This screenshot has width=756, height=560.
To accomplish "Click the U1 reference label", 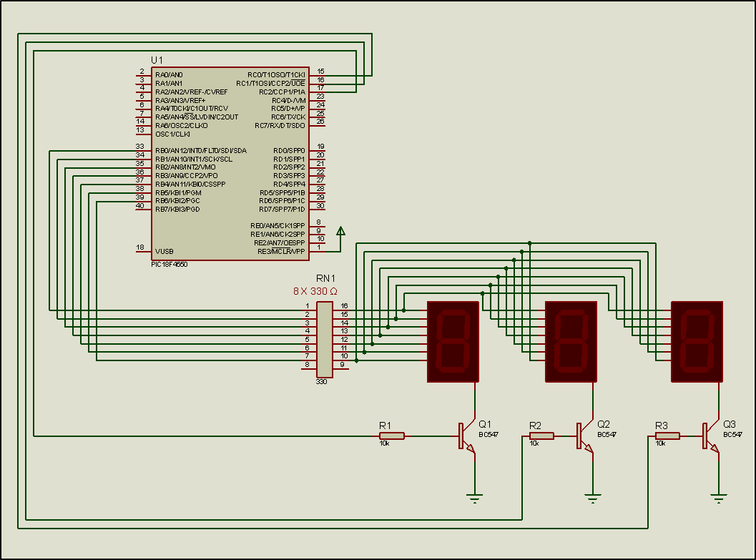I will pyautogui.click(x=157, y=59).
